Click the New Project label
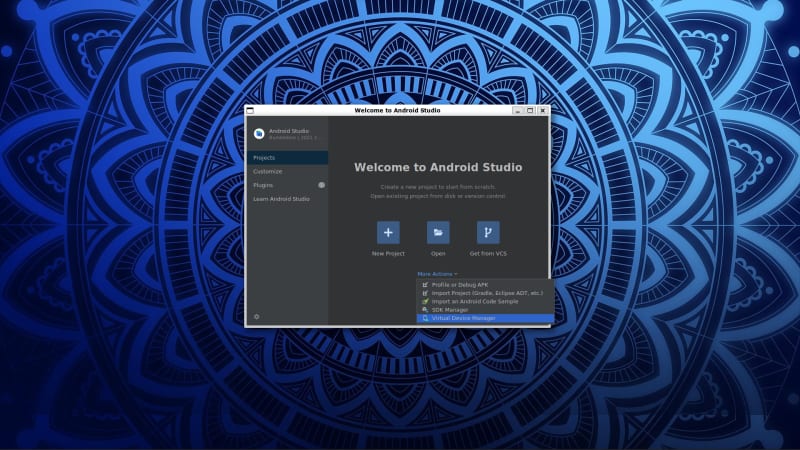 click(388, 254)
